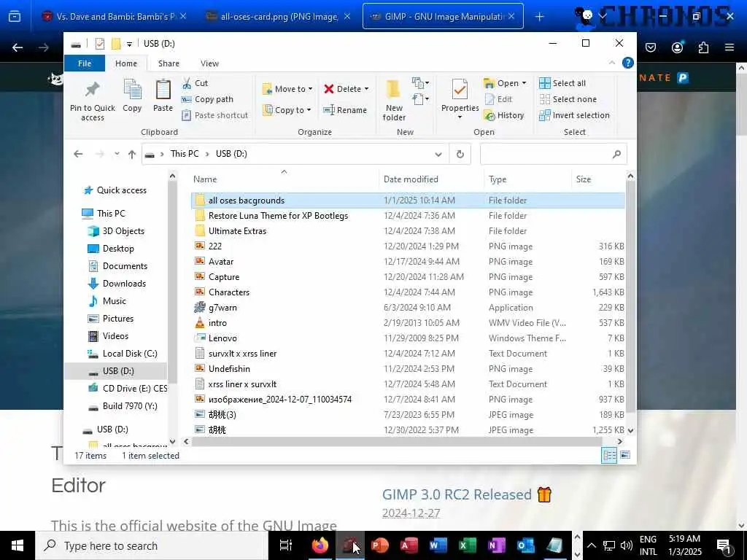The width and height of the screenshot is (747, 560).
Task: Click This PC in address breadcrumb
Action: click(185, 154)
